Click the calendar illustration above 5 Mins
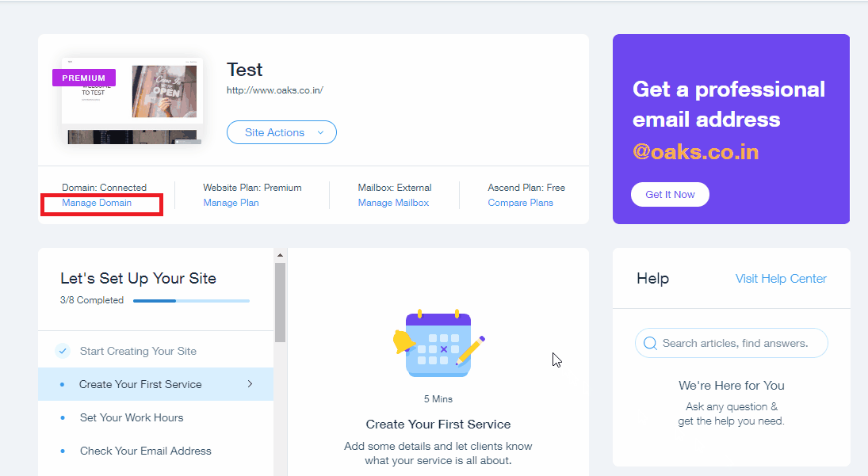 [438, 344]
